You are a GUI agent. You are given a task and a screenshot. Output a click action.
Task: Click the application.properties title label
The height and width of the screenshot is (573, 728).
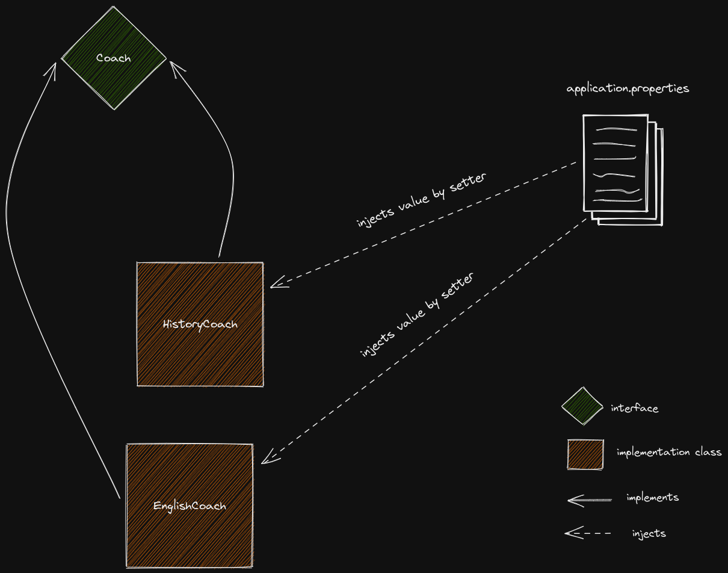click(628, 88)
